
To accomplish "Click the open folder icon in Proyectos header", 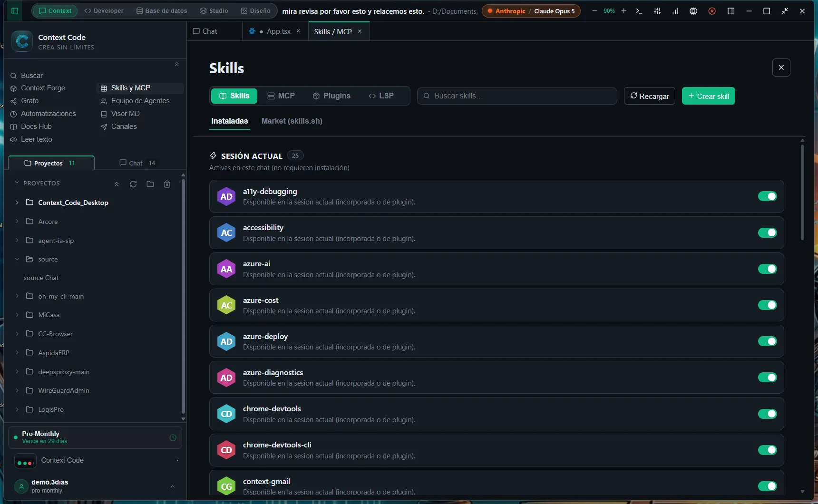I will tap(150, 184).
